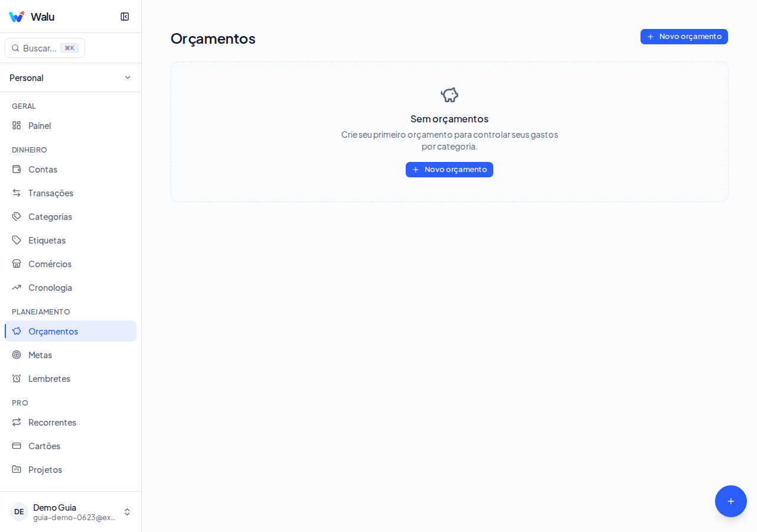Screen dimensions: 757x532
Task: Click the empty-state piggy bank icon
Action: coord(449,95)
